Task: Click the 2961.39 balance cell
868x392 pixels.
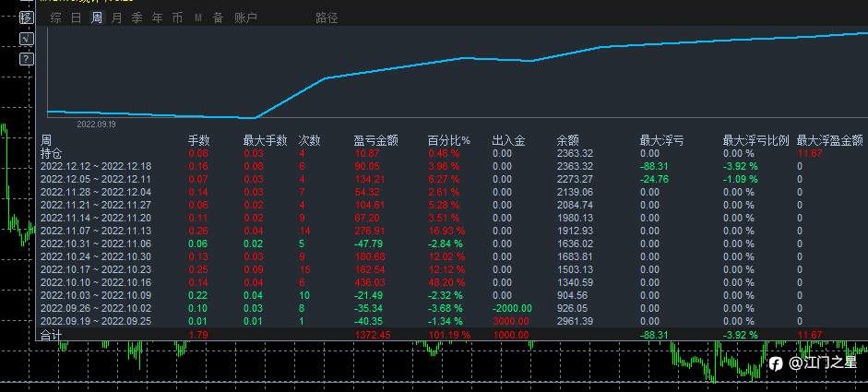Action: pos(575,321)
